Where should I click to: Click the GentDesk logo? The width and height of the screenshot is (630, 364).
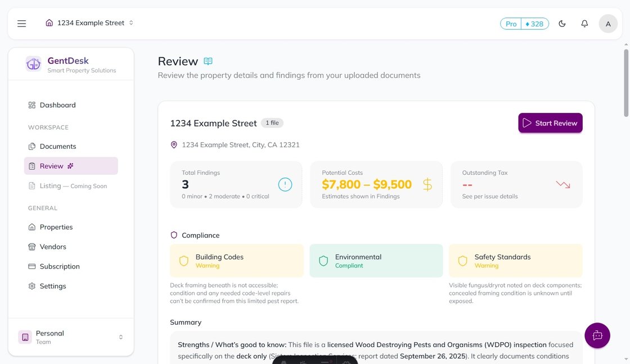[34, 64]
